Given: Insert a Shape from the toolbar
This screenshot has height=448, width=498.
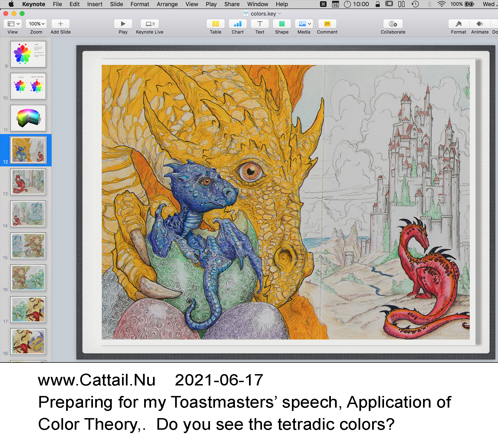Looking at the screenshot, I should click(x=282, y=24).
